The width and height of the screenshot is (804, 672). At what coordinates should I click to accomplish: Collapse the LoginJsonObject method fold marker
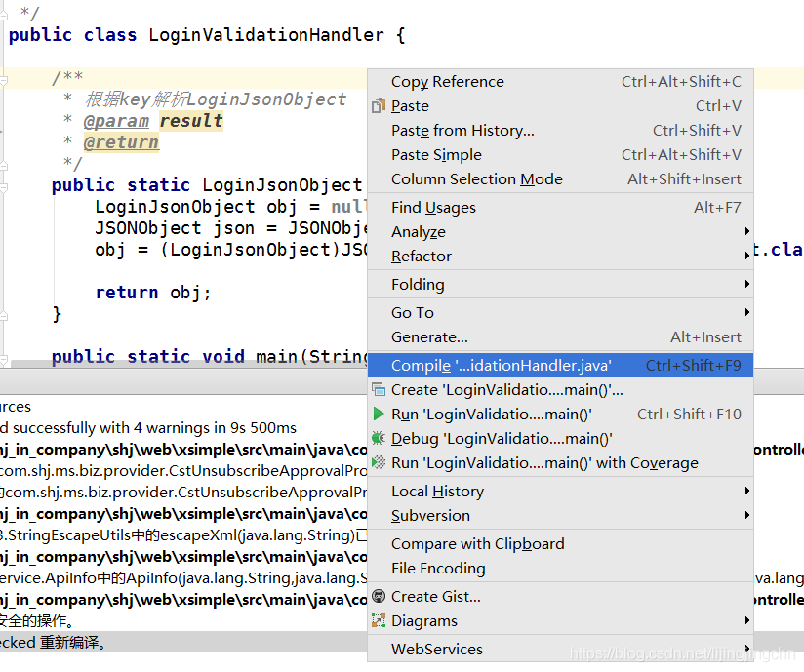coord(4,187)
